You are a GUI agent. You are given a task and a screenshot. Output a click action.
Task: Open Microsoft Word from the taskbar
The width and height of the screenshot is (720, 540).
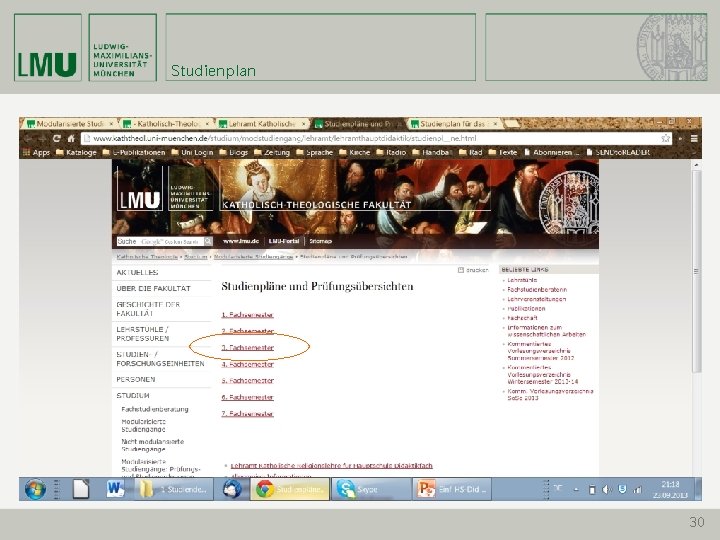pos(115,489)
